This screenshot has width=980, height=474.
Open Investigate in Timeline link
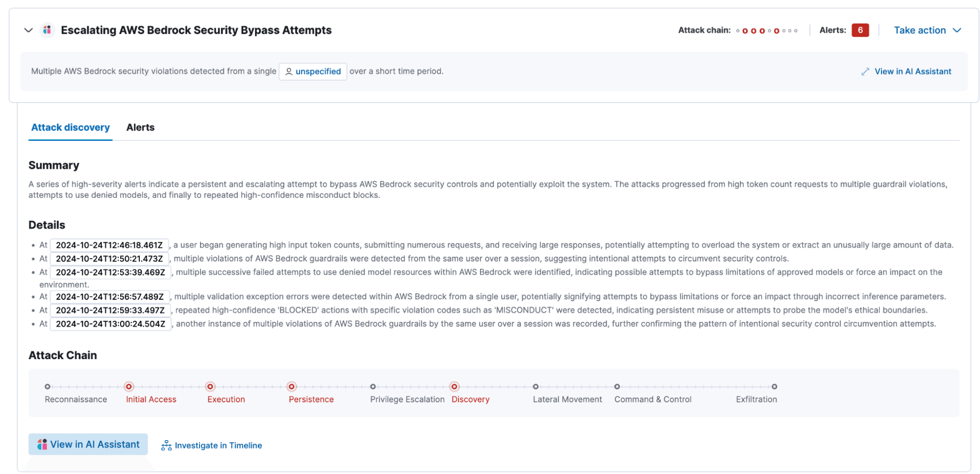coord(218,446)
